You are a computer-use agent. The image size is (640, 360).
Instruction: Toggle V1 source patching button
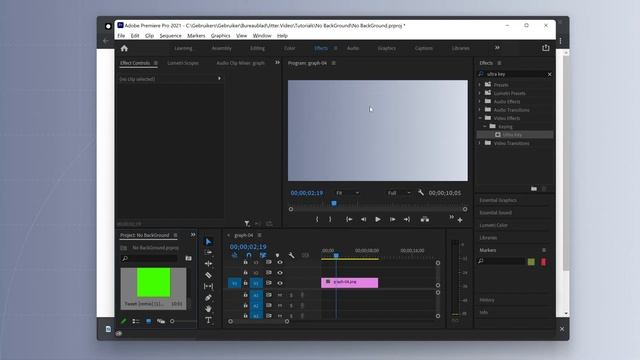coord(235,283)
